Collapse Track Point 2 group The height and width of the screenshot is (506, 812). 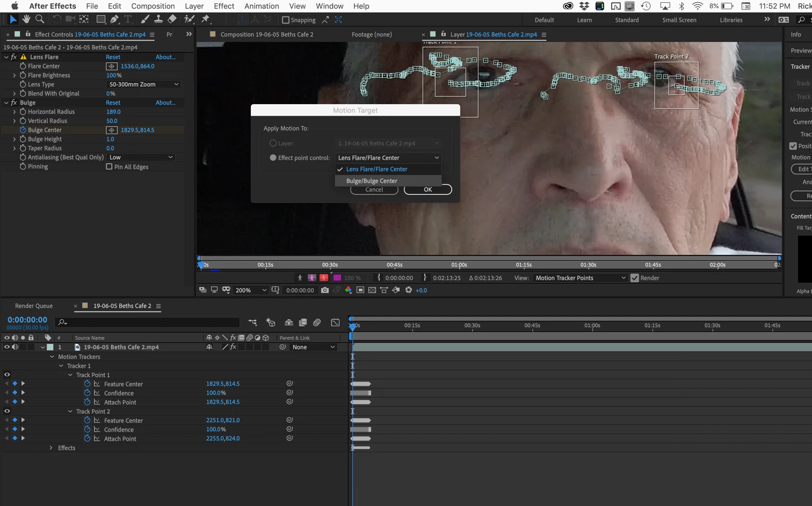pyautogui.click(x=70, y=412)
